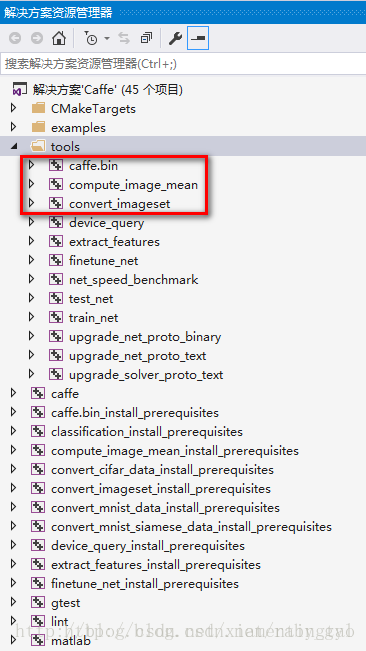Toggle the Preview Selected Items button
The width and height of the screenshot is (366, 651).
coord(198,38)
